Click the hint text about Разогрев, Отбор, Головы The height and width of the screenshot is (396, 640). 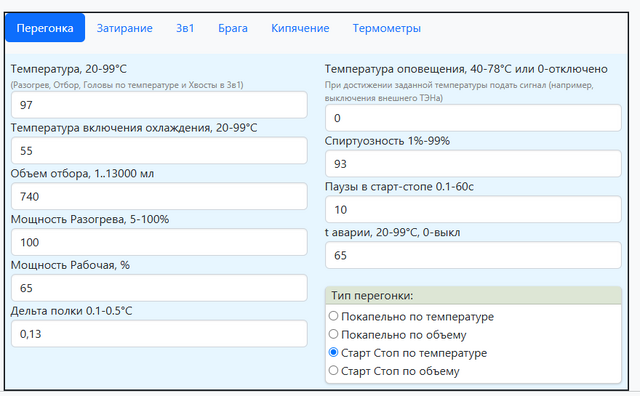pyautogui.click(x=127, y=85)
